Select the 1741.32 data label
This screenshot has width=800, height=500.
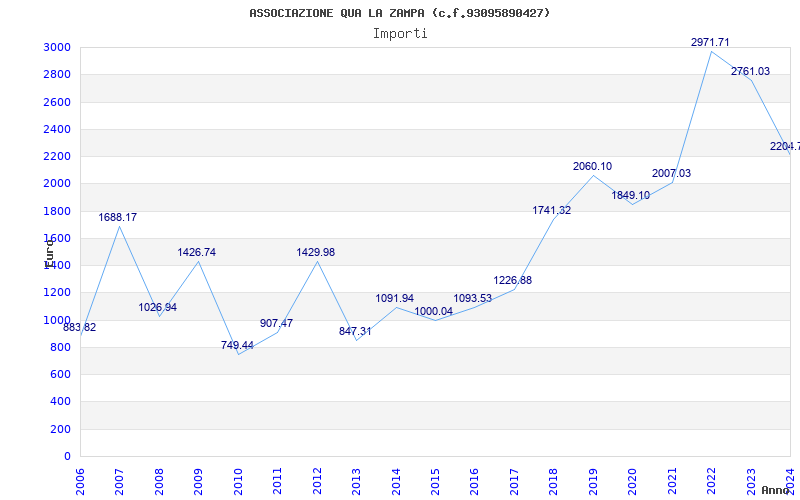tap(552, 210)
